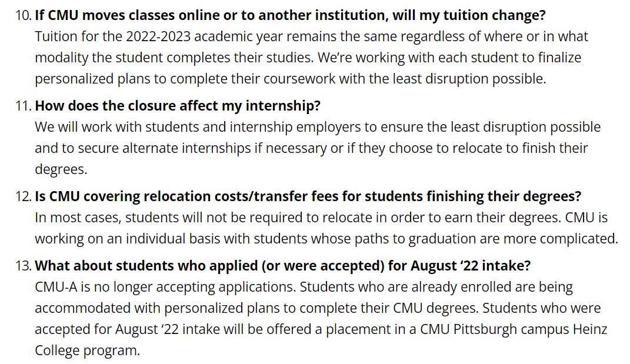The width and height of the screenshot is (630, 364).
Task: Click the single word "degrees." ending answer 11
Action: coord(61,169)
